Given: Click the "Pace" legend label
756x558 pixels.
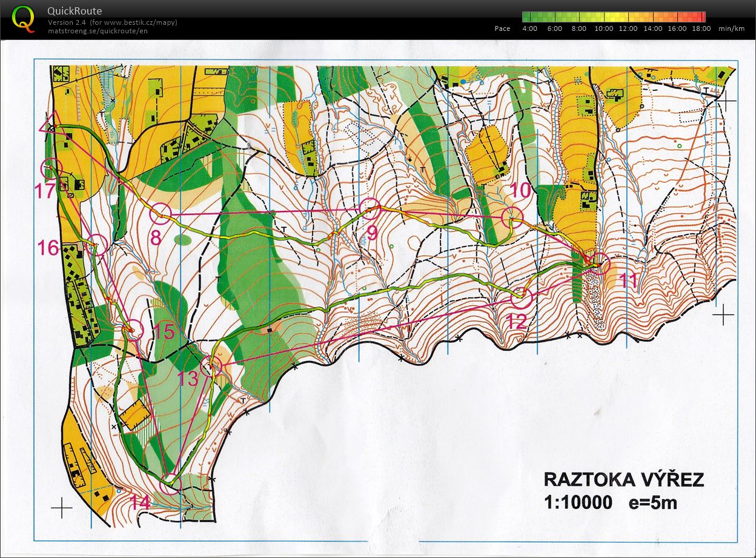Looking at the screenshot, I should (x=502, y=28).
